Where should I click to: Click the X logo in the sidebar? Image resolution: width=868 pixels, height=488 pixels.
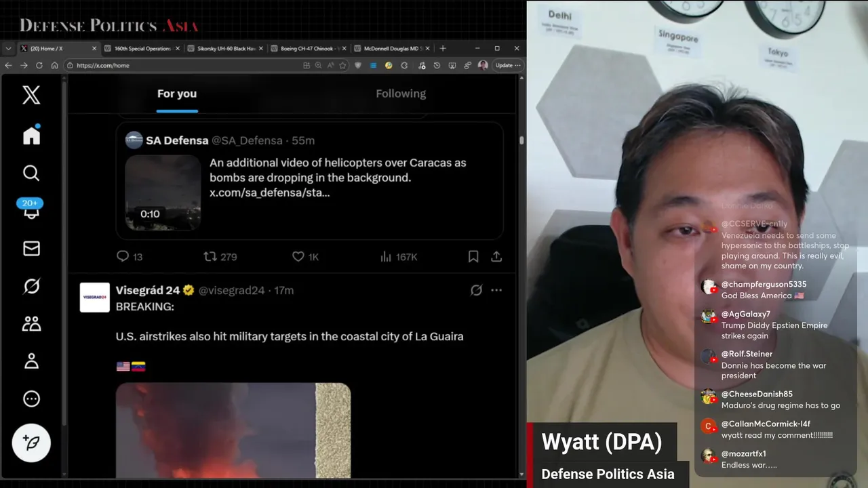[x=31, y=95]
